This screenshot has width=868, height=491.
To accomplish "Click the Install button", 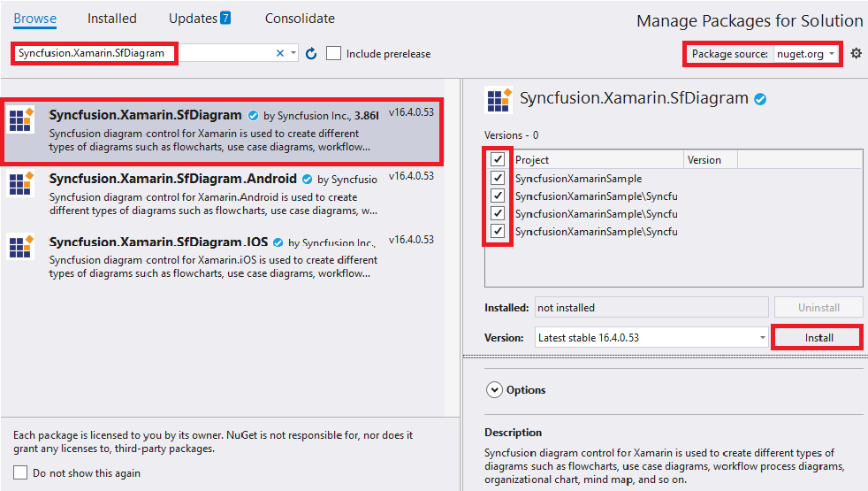I will point(818,337).
